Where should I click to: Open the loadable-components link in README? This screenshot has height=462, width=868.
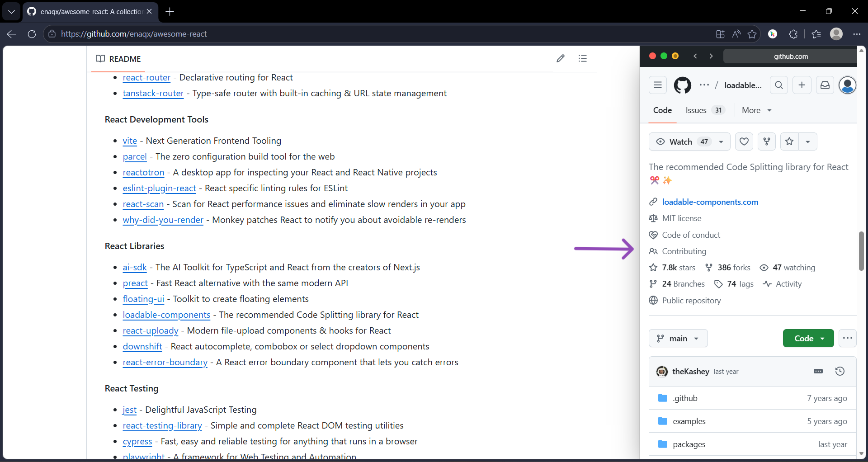click(166, 315)
